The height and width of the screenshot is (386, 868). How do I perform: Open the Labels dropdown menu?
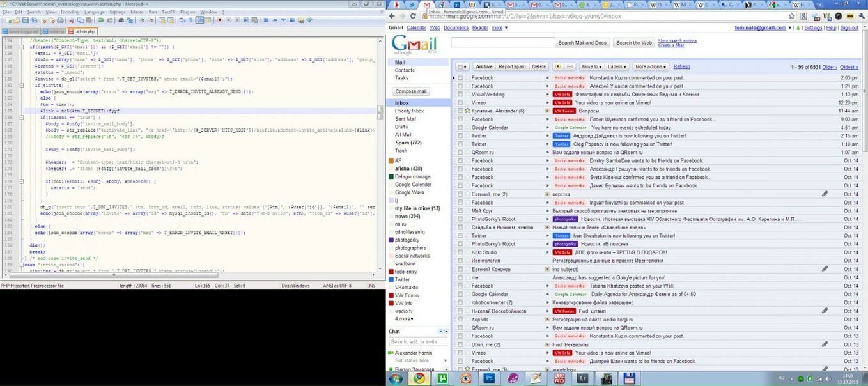(x=617, y=66)
